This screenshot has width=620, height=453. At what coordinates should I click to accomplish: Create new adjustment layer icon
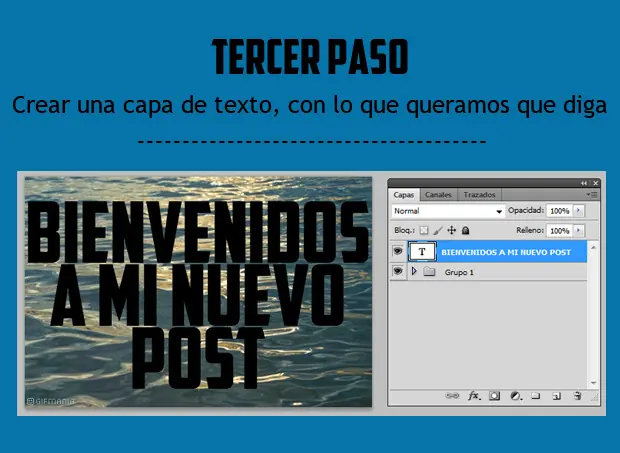[x=516, y=396]
